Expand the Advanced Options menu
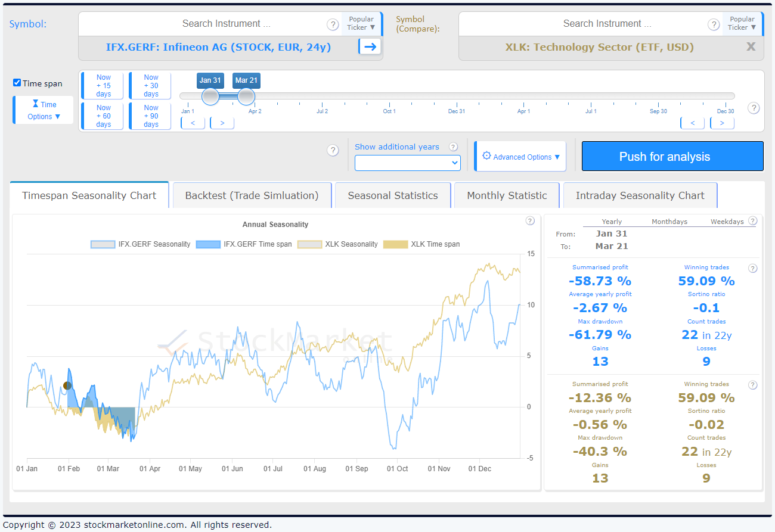The image size is (775, 532). (520, 157)
